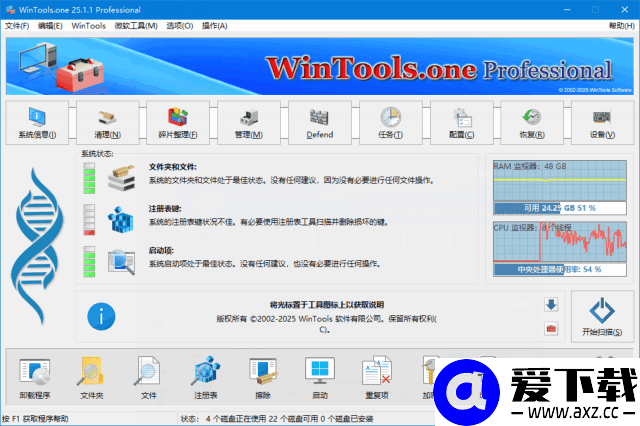Launch the 启动 startup manager
Image resolution: width=640 pixels, height=426 pixels.
click(320, 378)
